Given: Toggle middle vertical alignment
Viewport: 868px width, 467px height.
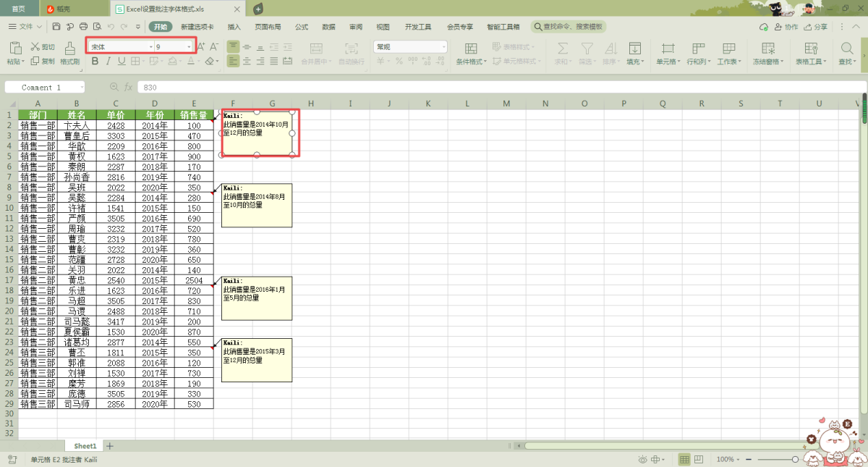Looking at the screenshot, I should (x=247, y=46).
